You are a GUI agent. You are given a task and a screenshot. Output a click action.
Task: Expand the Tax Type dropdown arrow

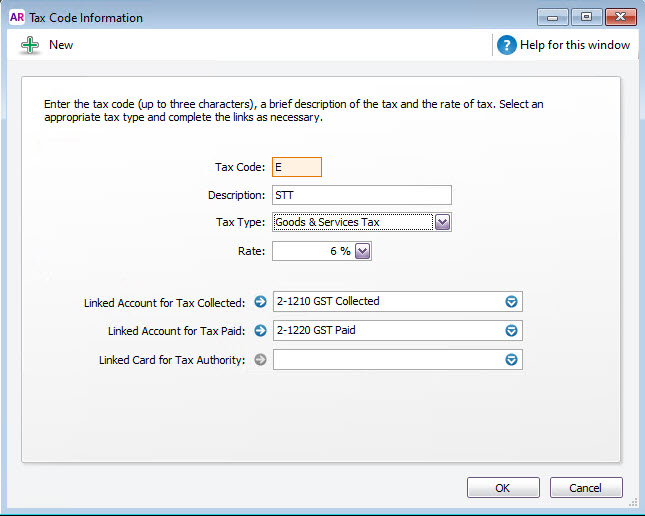pyautogui.click(x=443, y=222)
